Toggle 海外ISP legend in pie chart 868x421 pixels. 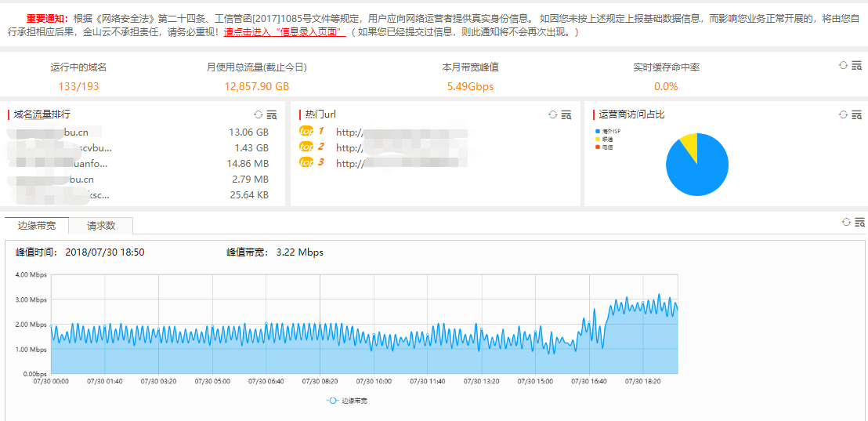(606, 131)
